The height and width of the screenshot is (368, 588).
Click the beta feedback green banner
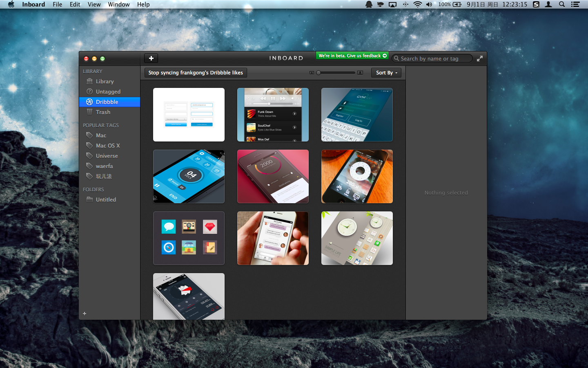[352, 56]
